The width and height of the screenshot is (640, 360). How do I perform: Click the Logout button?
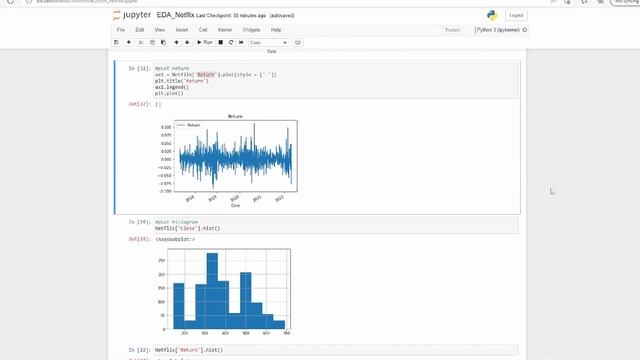(x=516, y=16)
